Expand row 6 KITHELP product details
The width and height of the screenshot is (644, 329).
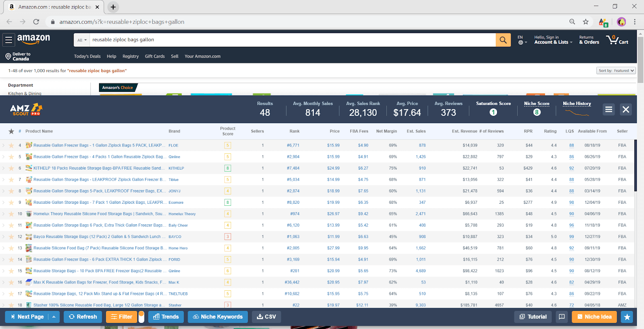pos(4,168)
